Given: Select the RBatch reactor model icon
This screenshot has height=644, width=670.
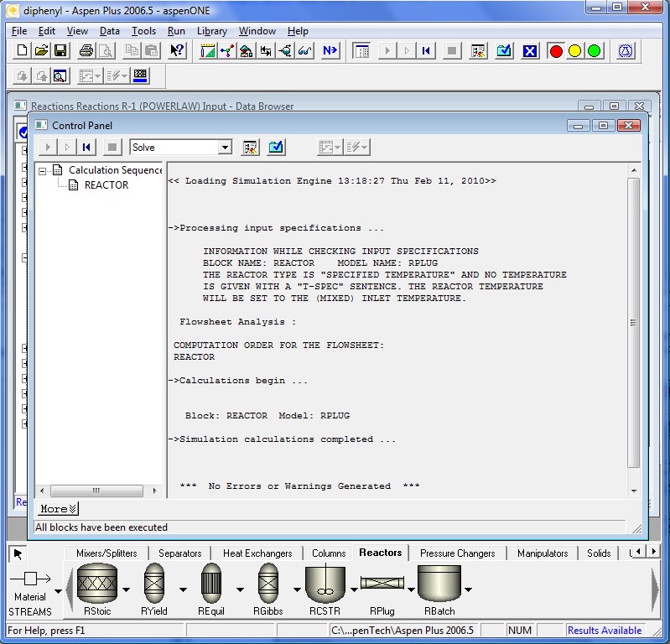Looking at the screenshot, I should click(x=439, y=583).
